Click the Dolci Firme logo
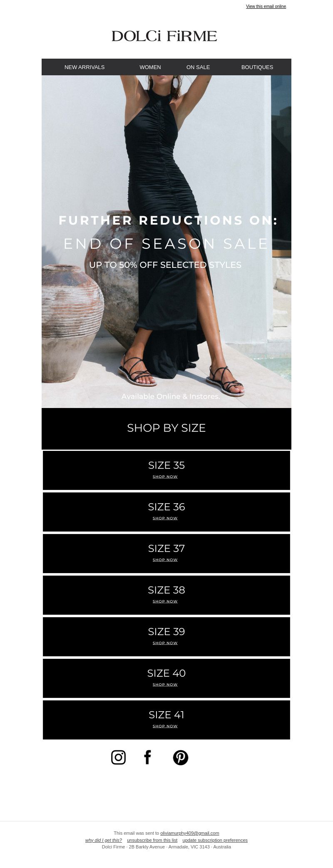333x868 pixels. [164, 36]
